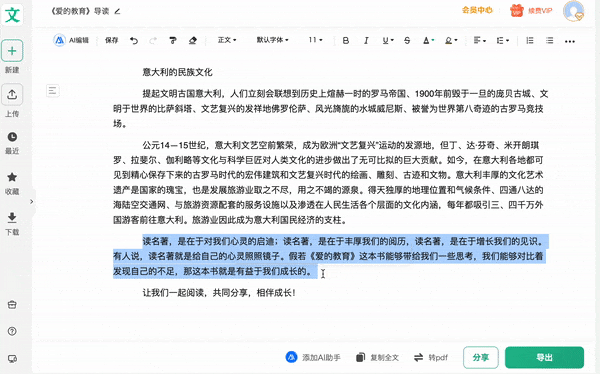600x374 pixels.
Task: Click 复制全文 to copy full text
Action: 378,358
